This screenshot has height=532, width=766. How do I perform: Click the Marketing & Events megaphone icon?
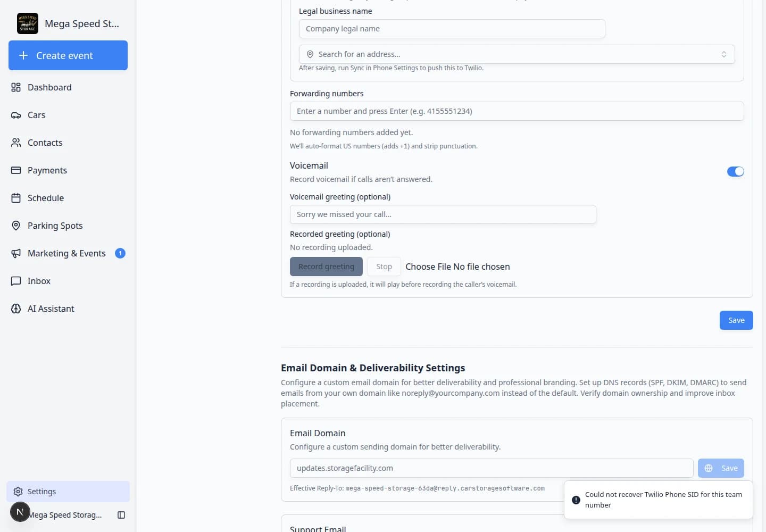[x=16, y=253]
